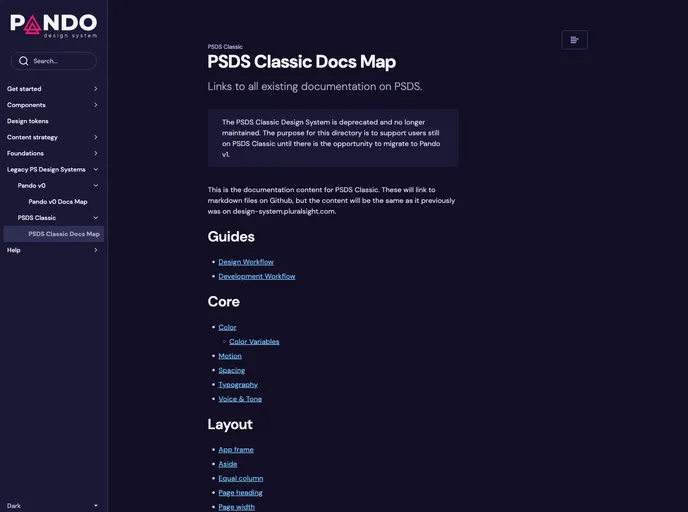Screen dimensions: 688x512
Task: Select Pando v0 Docs Map item
Action: pos(58,201)
